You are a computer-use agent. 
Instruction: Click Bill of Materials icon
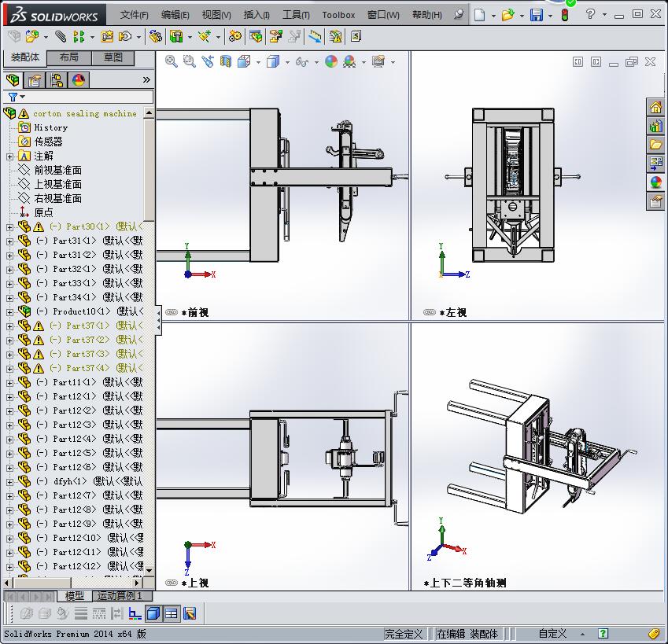tap(256, 37)
